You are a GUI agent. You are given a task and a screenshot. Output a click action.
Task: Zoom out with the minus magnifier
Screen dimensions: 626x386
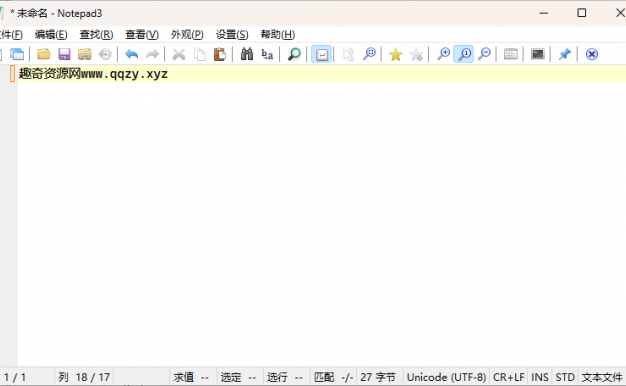pyautogui.click(x=484, y=54)
